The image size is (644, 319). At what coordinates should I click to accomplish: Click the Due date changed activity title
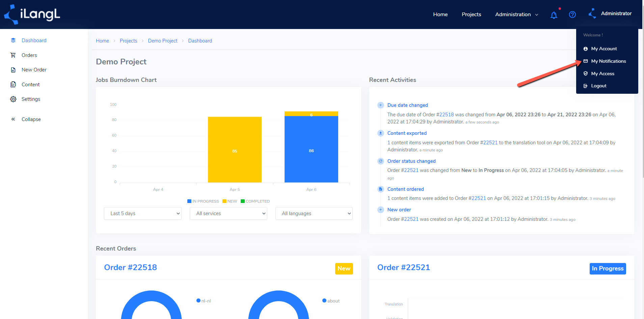click(408, 105)
